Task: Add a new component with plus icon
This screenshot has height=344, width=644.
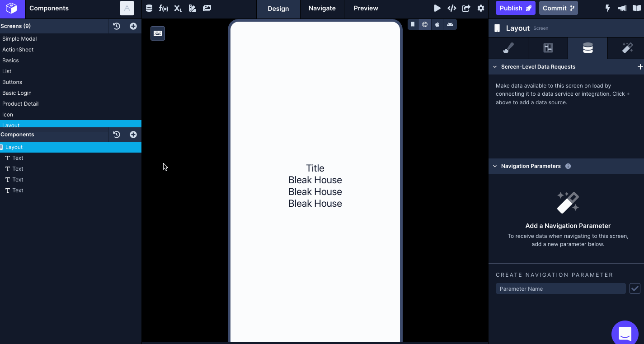Action: pos(133,135)
